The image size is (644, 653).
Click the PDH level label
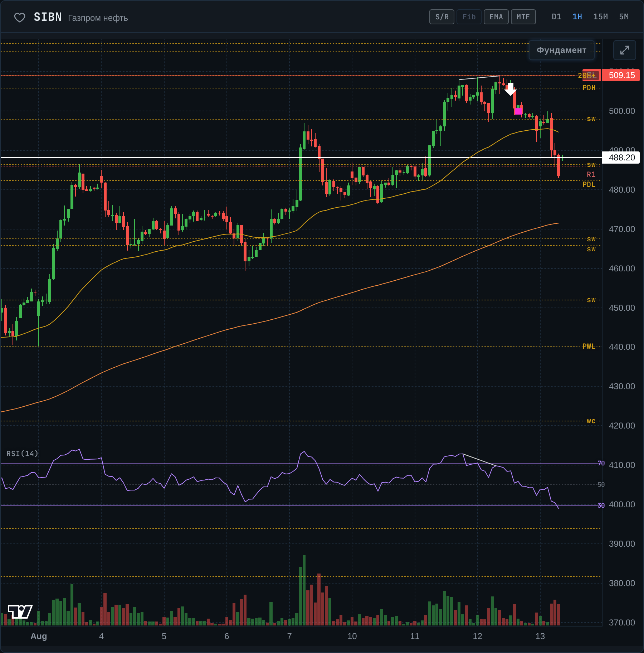pos(589,88)
